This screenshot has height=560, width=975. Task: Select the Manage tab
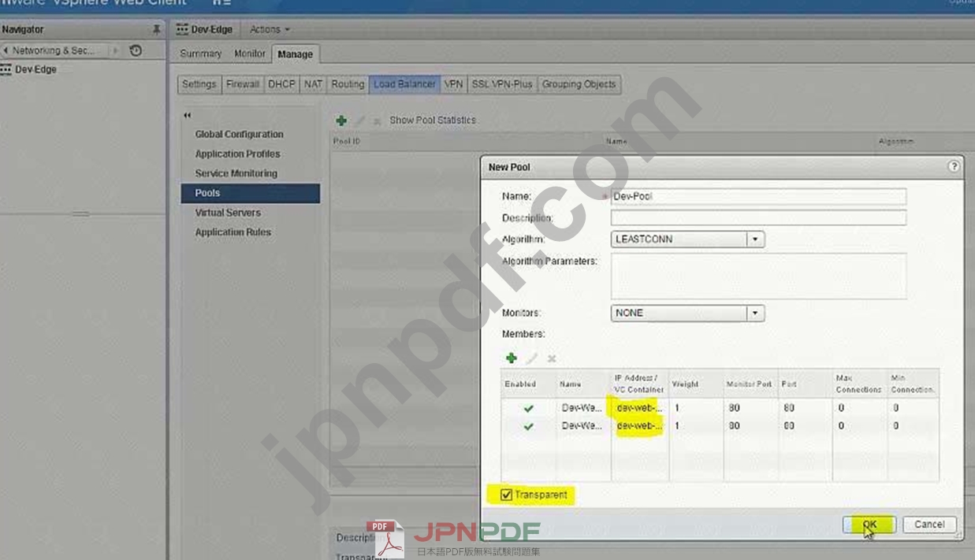295,54
